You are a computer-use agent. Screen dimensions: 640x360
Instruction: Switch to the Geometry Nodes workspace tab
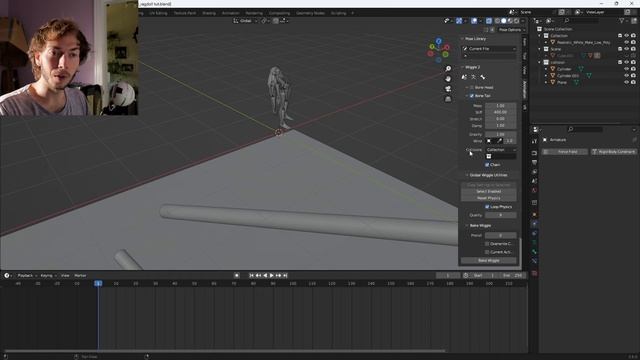coord(310,13)
